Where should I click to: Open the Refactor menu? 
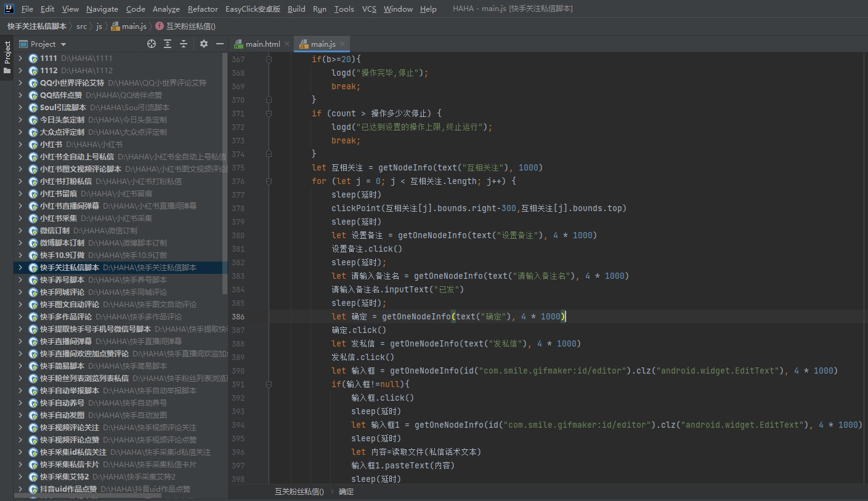click(203, 9)
